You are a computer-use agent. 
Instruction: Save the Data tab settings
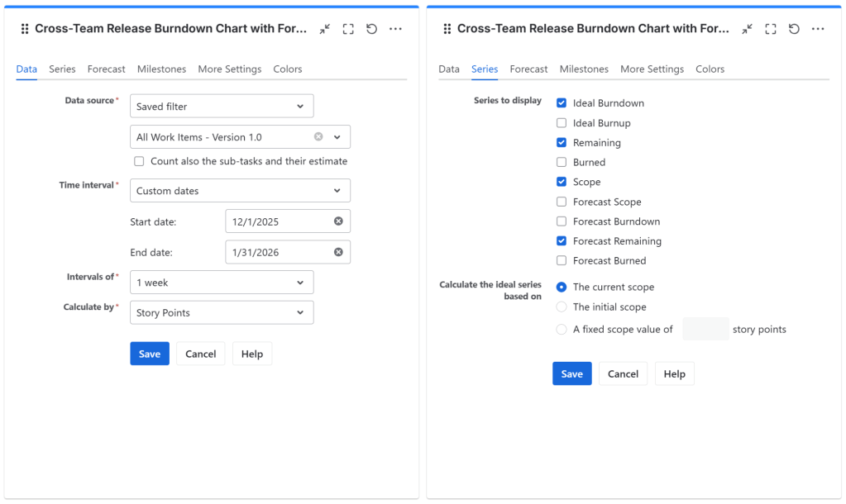[150, 354]
